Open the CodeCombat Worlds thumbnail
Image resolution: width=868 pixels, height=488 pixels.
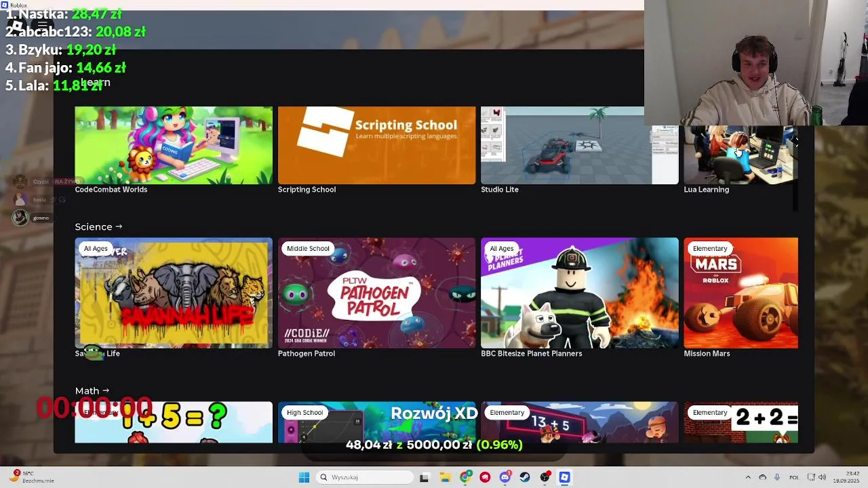point(174,145)
